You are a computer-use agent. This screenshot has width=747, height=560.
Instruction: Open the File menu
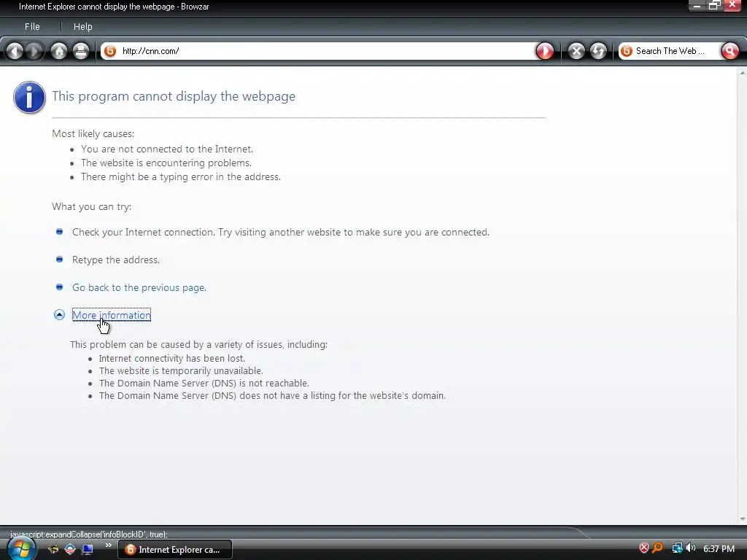coord(32,27)
